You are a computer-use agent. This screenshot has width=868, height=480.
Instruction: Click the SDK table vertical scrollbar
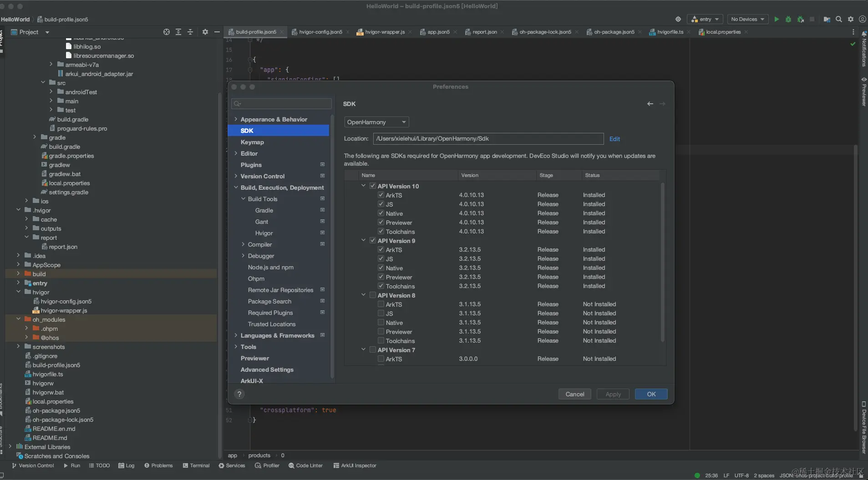coord(662,262)
